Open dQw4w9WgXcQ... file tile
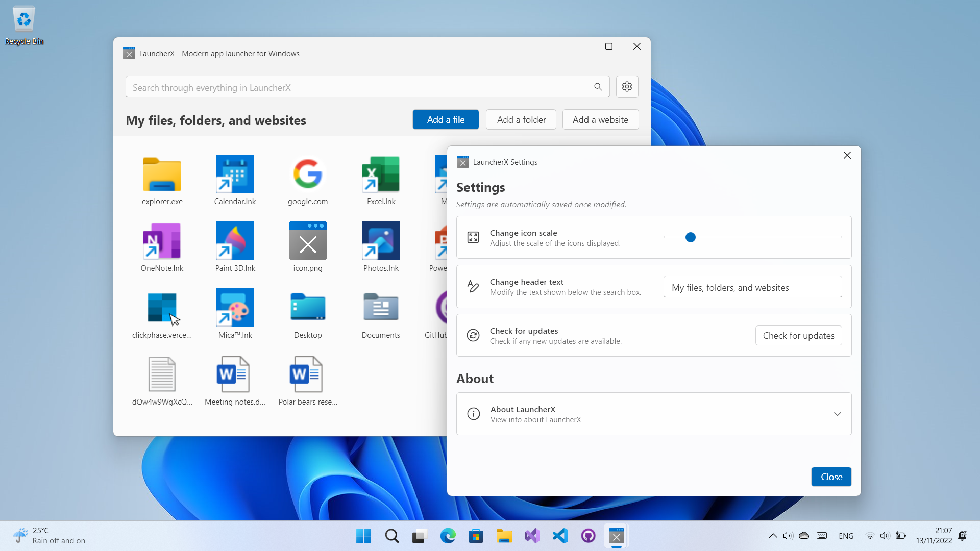This screenshot has height=551, width=980. point(162,381)
